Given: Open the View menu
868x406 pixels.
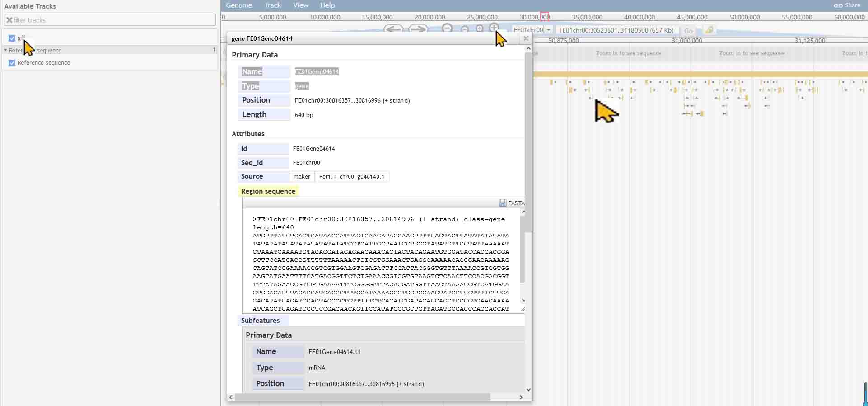Looking at the screenshot, I should 300,5.
